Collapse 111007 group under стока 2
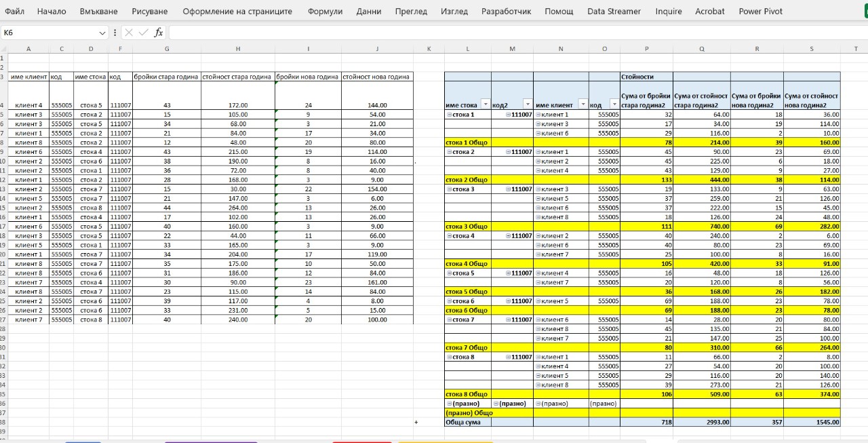Image resolution: width=868 pixels, height=443 pixels. click(509, 152)
